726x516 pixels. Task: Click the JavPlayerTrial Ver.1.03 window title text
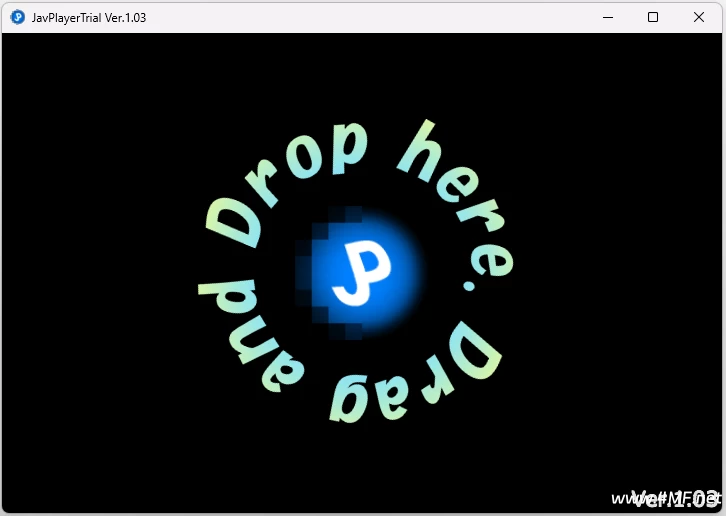(x=89, y=17)
